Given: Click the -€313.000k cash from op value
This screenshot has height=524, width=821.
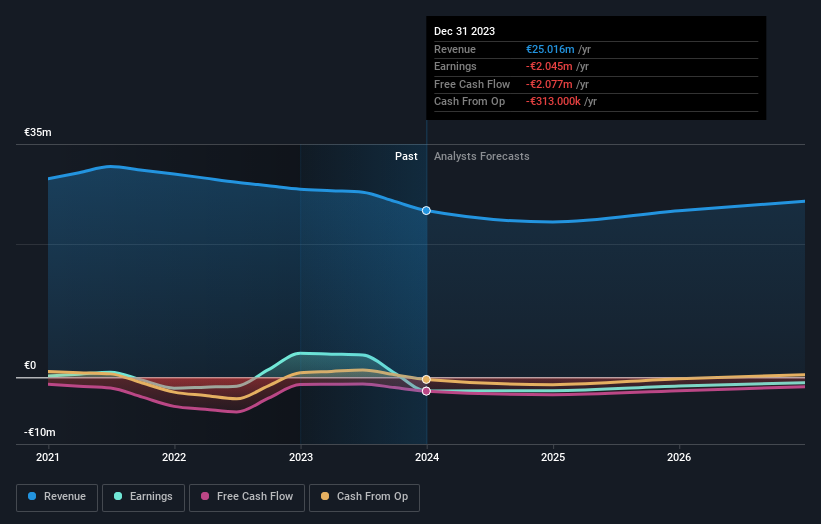Looking at the screenshot, I should click(x=553, y=102).
